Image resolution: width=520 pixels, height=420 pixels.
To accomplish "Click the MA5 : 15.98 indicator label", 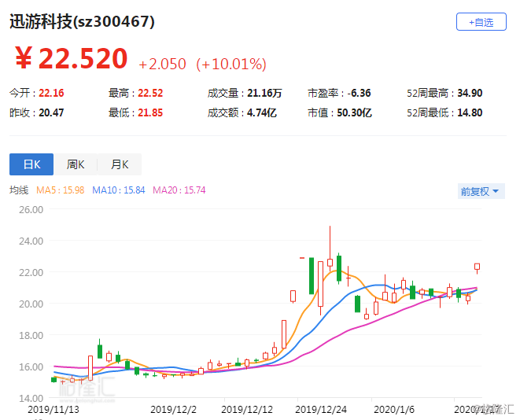I will coord(60,190).
